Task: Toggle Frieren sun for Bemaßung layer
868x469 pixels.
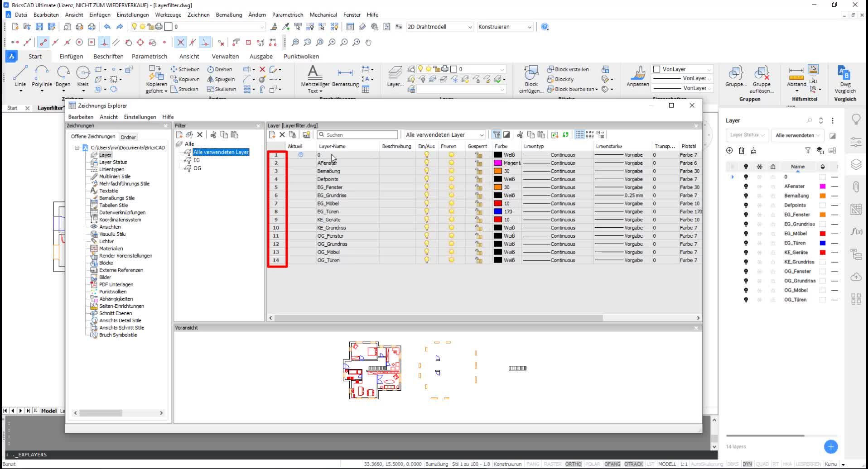Action: (451, 171)
